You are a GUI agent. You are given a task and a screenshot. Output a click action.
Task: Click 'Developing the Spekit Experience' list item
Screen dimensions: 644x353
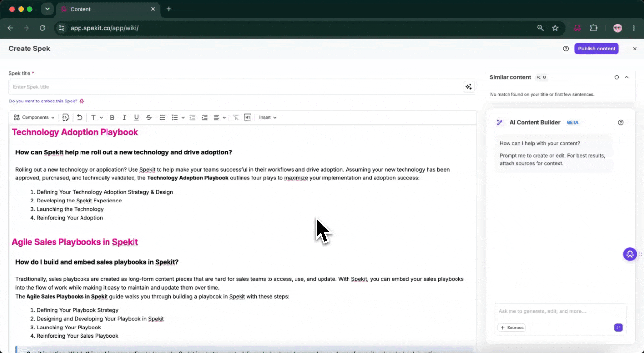point(79,201)
